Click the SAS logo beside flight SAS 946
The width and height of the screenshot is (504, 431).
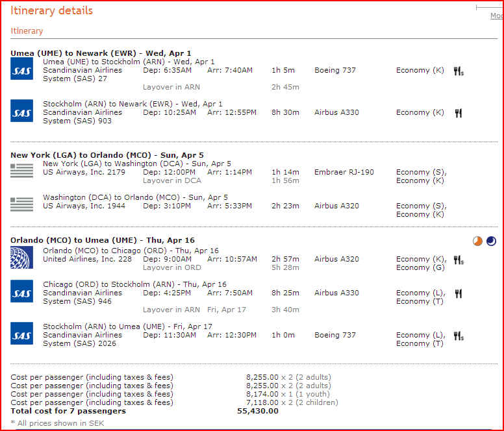[x=21, y=291]
